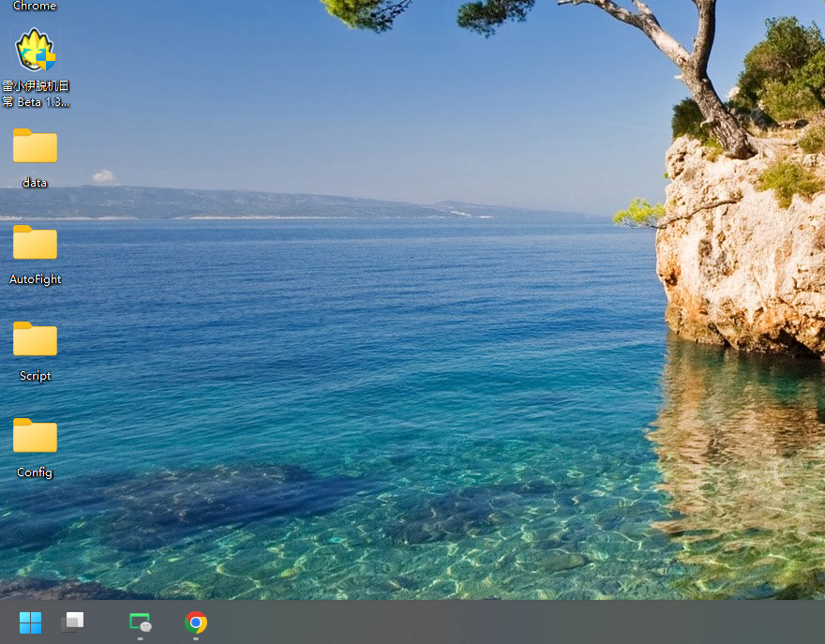Click the "Config" folder name label
The image size is (825, 644).
[35, 472]
